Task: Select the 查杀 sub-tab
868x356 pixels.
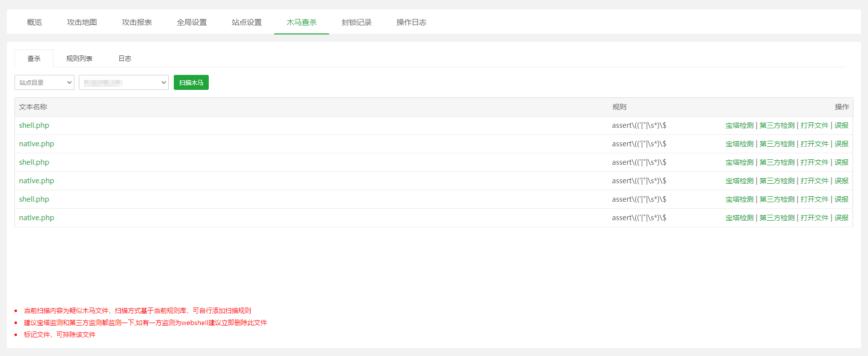Action: click(34, 58)
